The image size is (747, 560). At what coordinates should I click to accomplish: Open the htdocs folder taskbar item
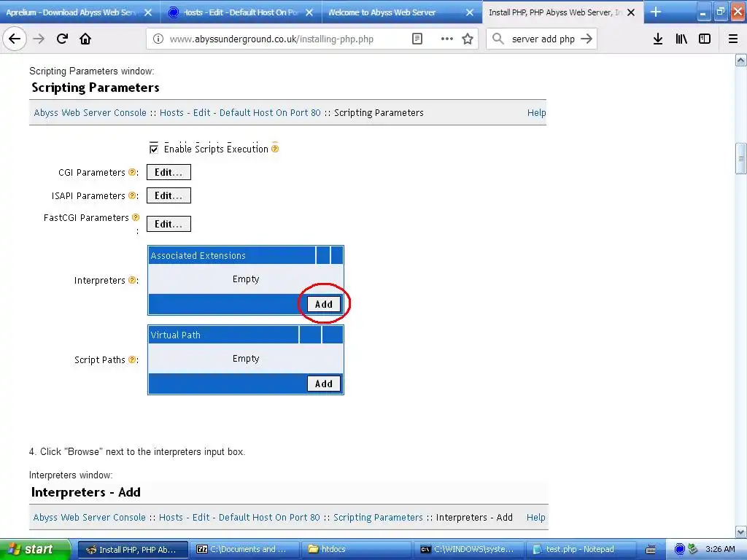[356, 550]
